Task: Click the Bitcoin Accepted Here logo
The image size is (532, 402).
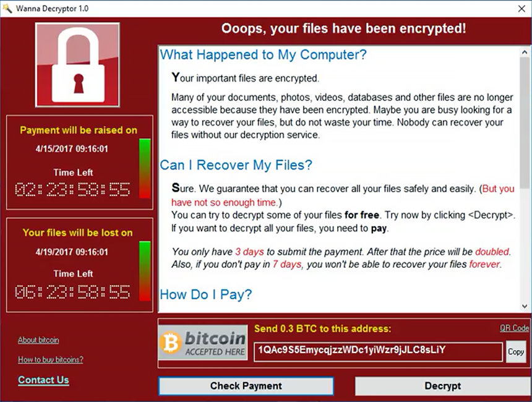Action: pos(202,344)
